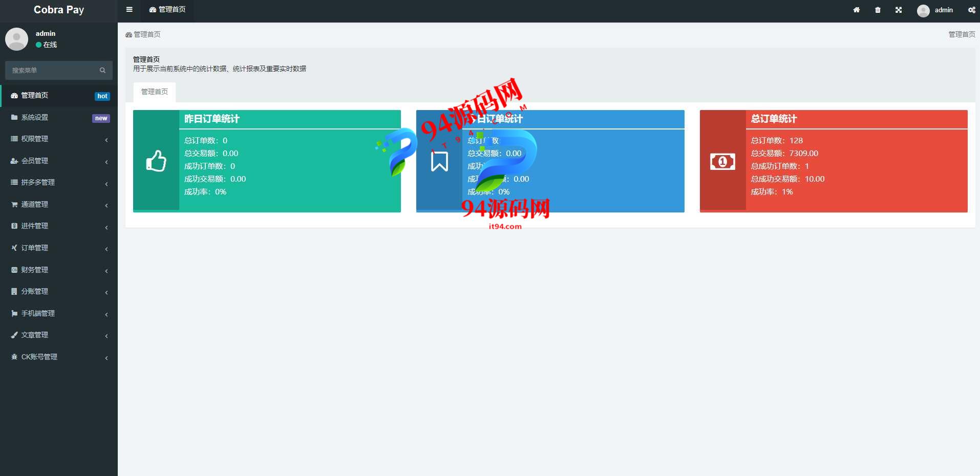Click the 总交易额: 7309.00 value
The image size is (980, 476).
coord(784,154)
